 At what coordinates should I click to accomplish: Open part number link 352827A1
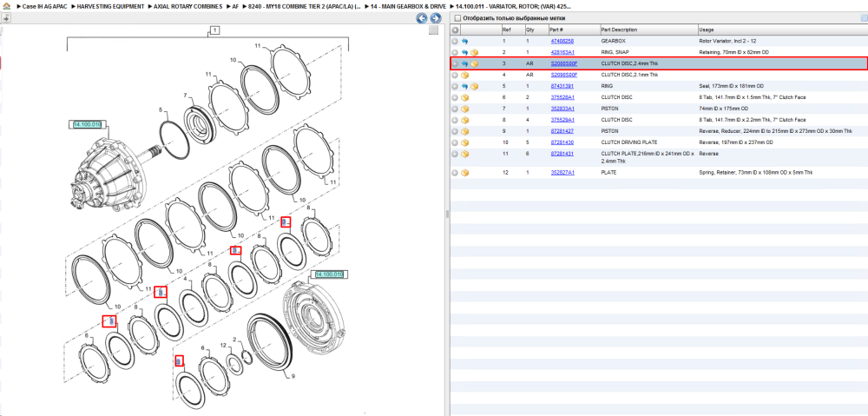click(562, 173)
